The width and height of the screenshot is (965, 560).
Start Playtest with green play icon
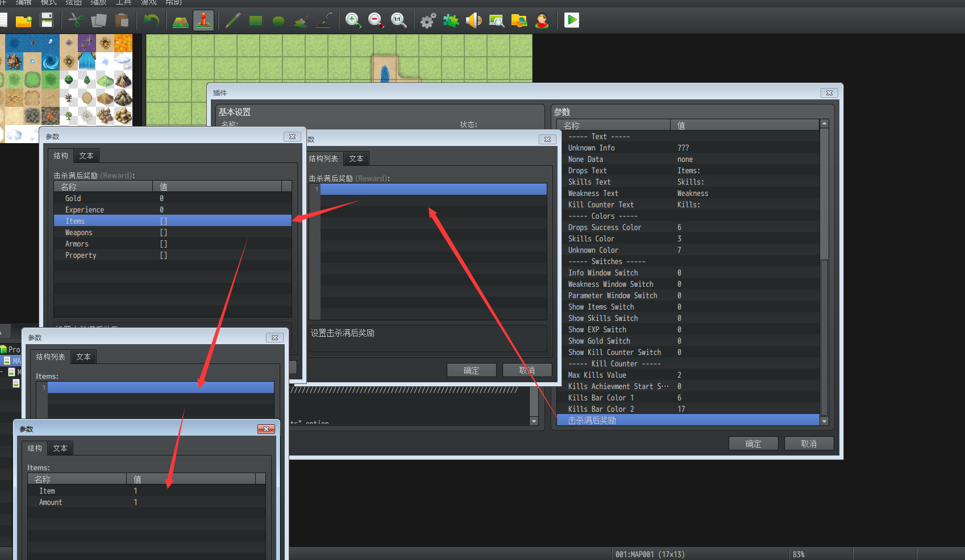tap(572, 21)
